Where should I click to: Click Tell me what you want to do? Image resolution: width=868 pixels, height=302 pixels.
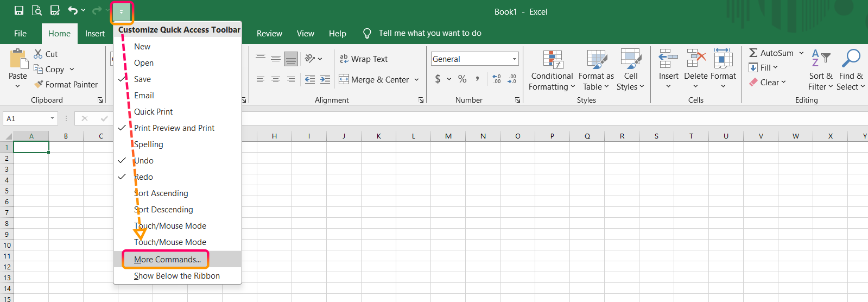(422, 33)
